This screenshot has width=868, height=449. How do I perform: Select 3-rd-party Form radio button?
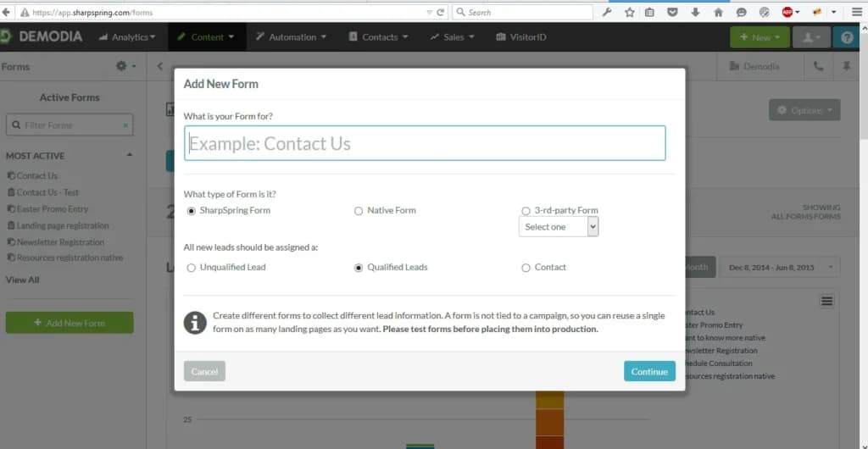click(x=526, y=211)
